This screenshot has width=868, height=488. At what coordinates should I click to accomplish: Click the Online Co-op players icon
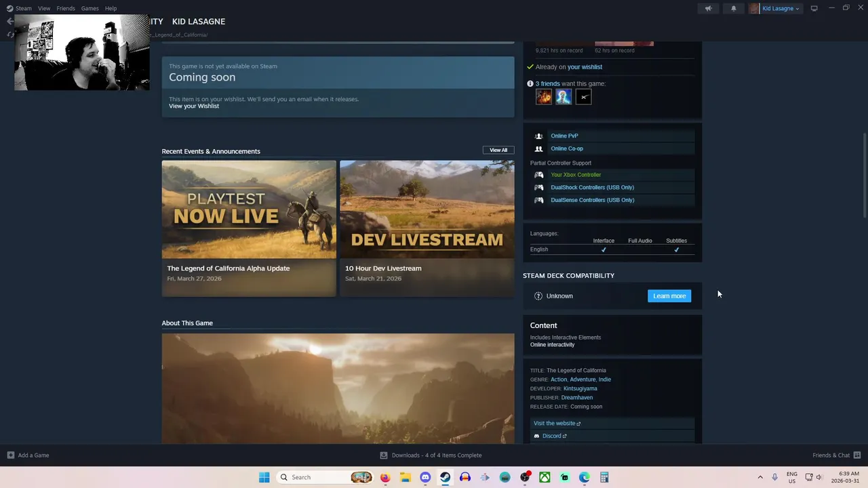coord(538,149)
